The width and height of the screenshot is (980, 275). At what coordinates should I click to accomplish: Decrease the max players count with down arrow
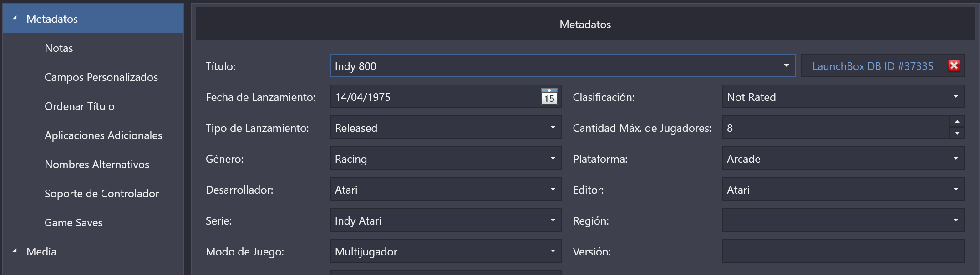coord(957,133)
